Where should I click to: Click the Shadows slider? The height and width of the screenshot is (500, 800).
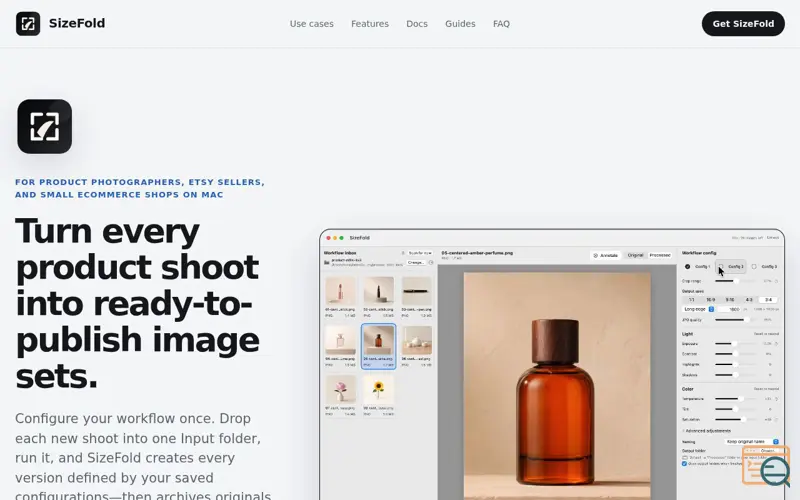tap(735, 375)
